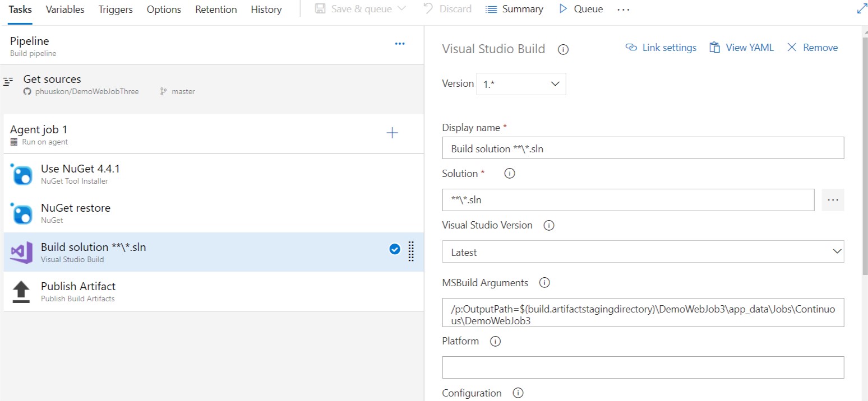Show info for Visual Studio Version

point(549,226)
